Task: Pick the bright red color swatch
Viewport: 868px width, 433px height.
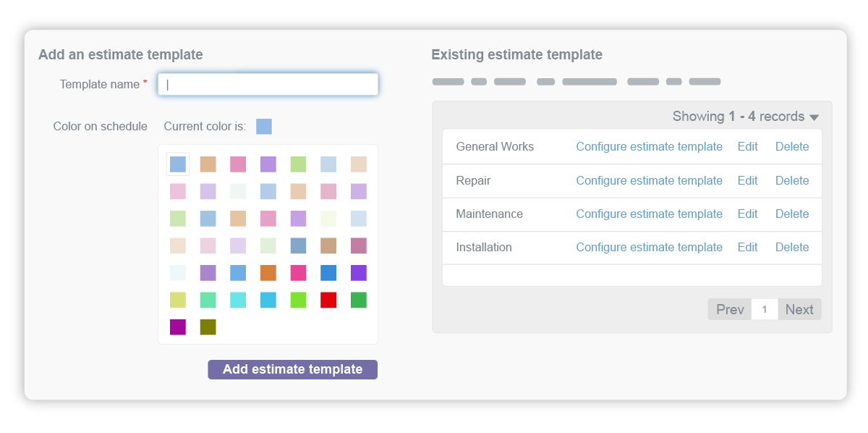Action: click(x=328, y=300)
